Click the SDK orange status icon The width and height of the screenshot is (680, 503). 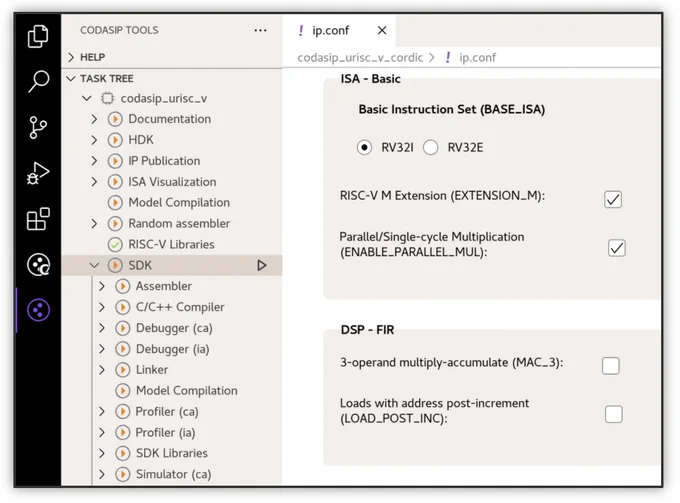pyautogui.click(x=115, y=265)
